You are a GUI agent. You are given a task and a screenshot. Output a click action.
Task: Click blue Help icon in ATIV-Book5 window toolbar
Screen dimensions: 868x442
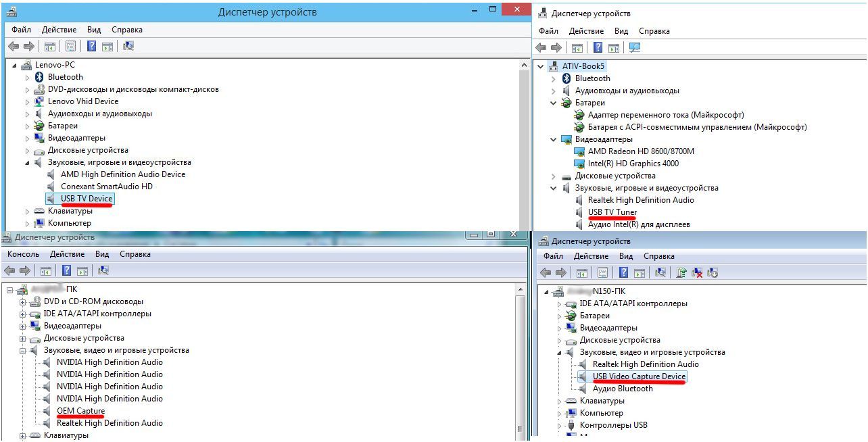598,47
